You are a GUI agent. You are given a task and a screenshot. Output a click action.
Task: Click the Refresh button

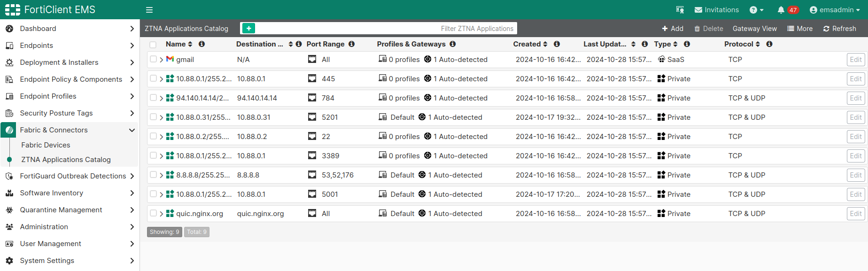(x=839, y=29)
